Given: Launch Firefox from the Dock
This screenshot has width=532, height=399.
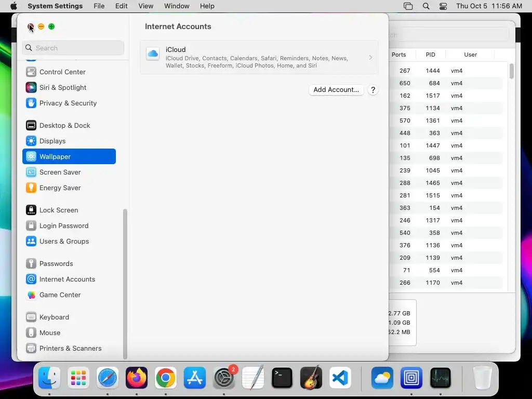Looking at the screenshot, I should click(x=137, y=378).
